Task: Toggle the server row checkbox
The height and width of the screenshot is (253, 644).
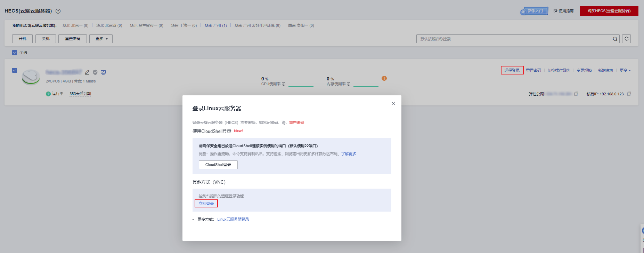Action: point(15,70)
